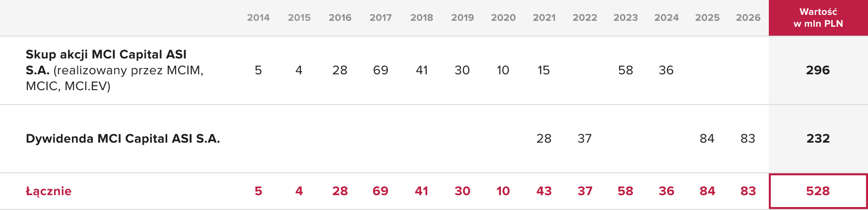
Task: Select the Dywidenda MCI Capital ASI S.A. label
Action: click(x=123, y=139)
